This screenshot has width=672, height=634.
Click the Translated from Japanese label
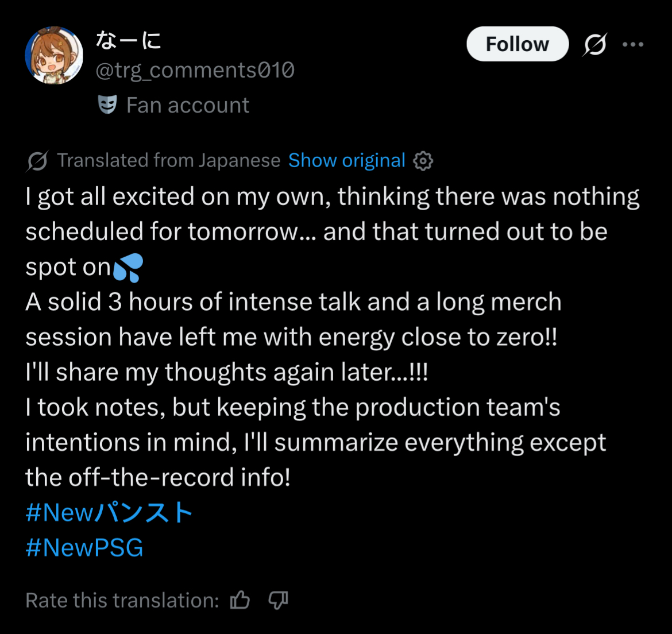[169, 161]
